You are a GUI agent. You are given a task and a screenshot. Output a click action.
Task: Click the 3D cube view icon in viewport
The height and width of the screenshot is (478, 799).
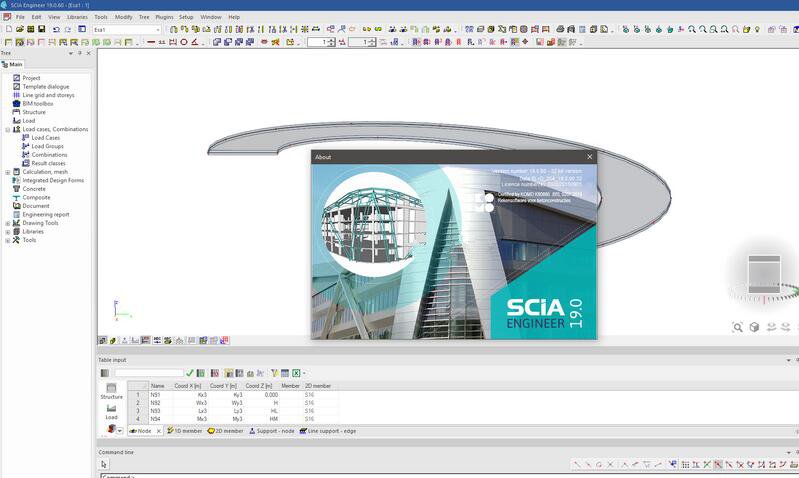click(x=754, y=327)
